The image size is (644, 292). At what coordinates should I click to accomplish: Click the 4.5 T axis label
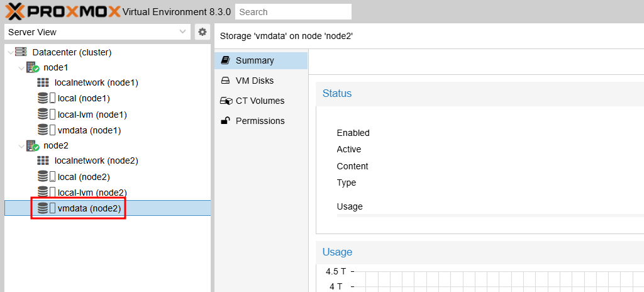pyautogui.click(x=336, y=271)
